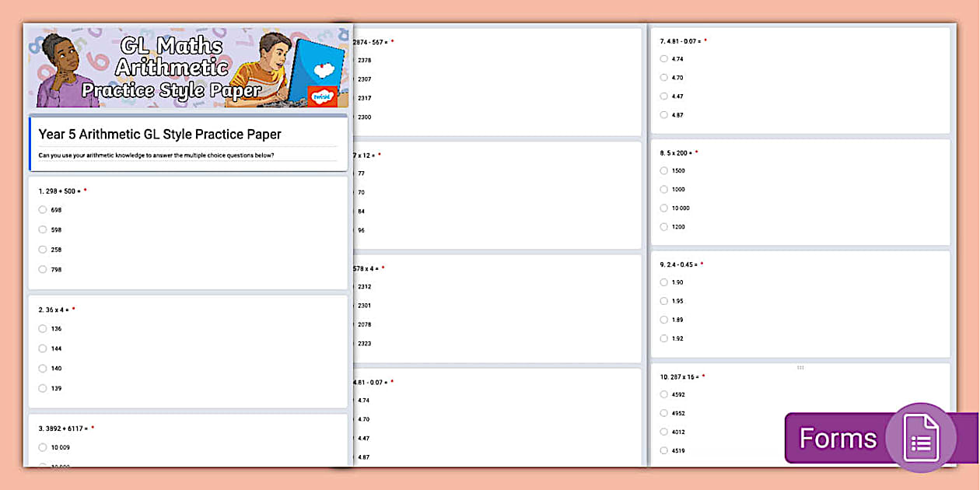Click the Forms document icon
980x490 pixels.
point(921,438)
